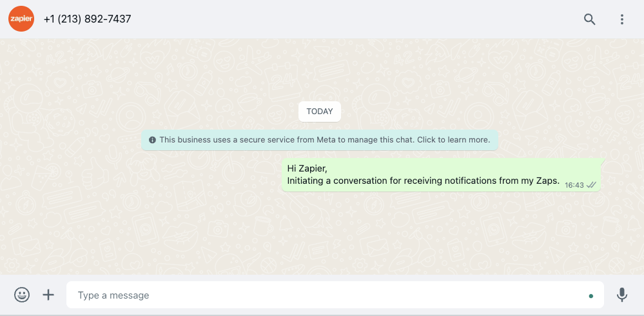
Task: Click the phone number +1 (213) 892-7437
Action: 87,19
